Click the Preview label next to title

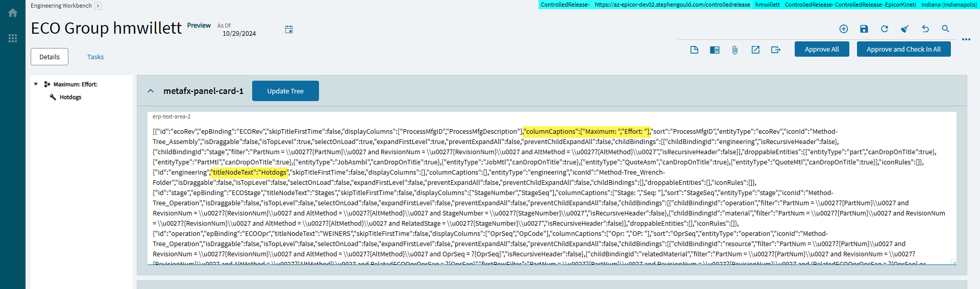click(x=199, y=26)
